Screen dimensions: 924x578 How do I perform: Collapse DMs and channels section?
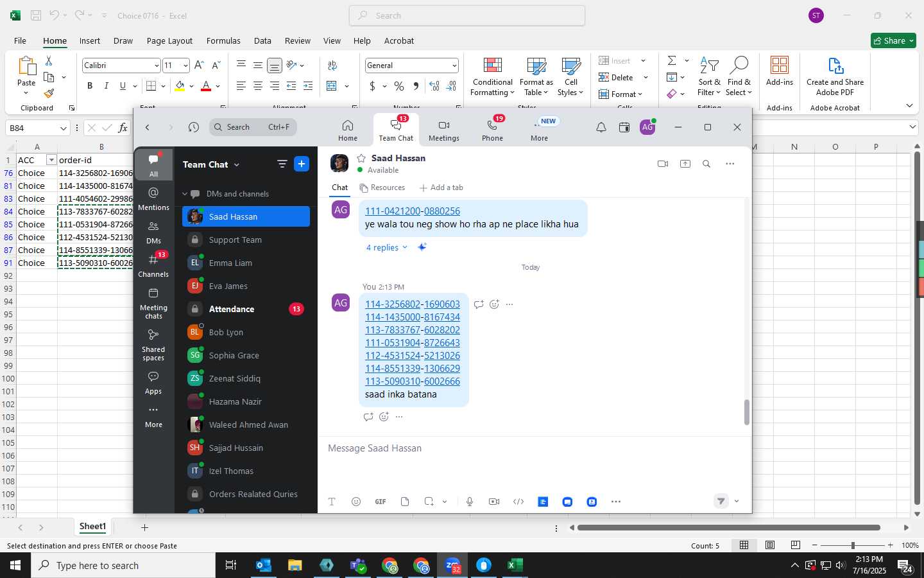(185, 194)
